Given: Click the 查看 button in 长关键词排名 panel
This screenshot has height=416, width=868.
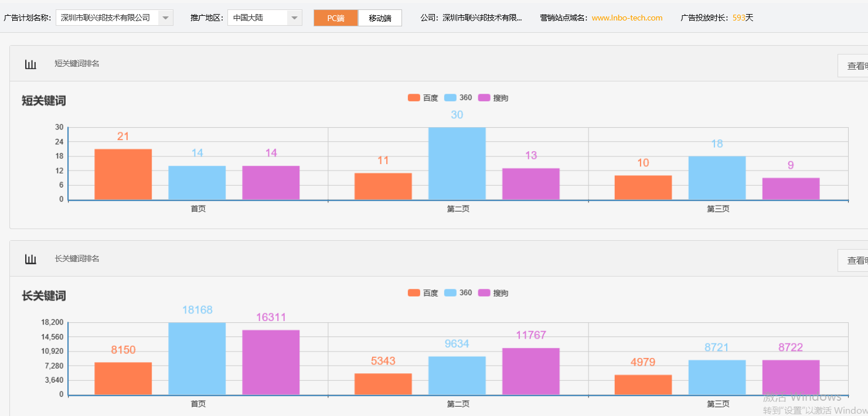Looking at the screenshot, I should coord(853,261).
